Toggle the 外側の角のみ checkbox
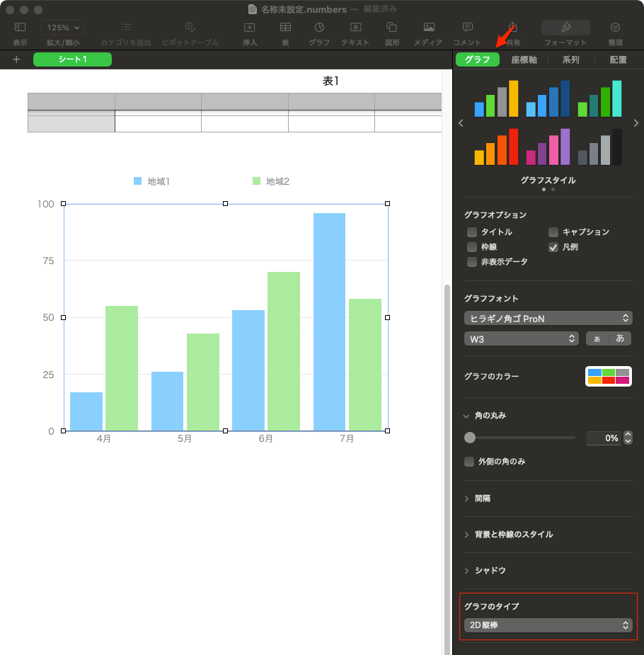 [468, 462]
